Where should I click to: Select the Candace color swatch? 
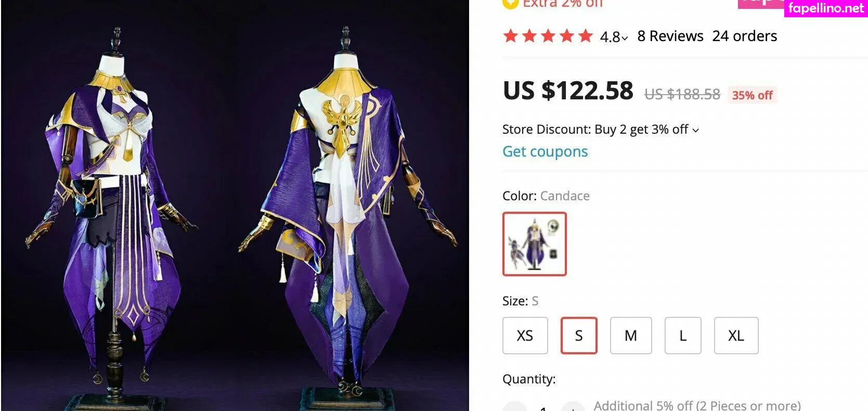pos(535,244)
